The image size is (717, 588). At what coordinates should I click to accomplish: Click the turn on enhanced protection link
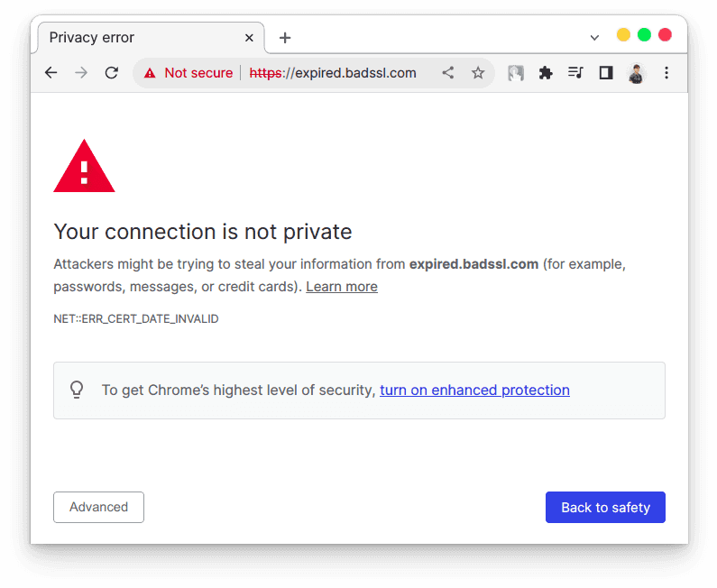(474, 390)
